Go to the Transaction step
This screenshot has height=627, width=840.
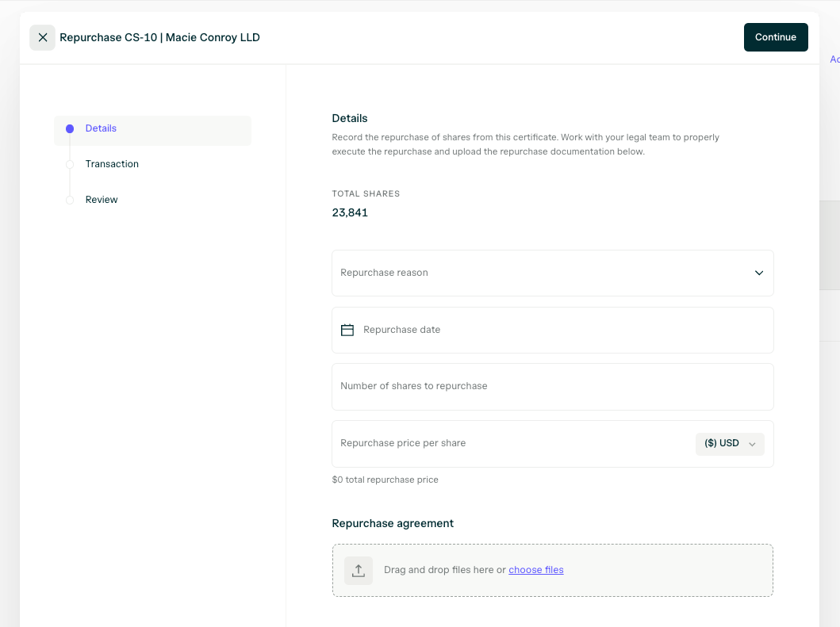(111, 164)
